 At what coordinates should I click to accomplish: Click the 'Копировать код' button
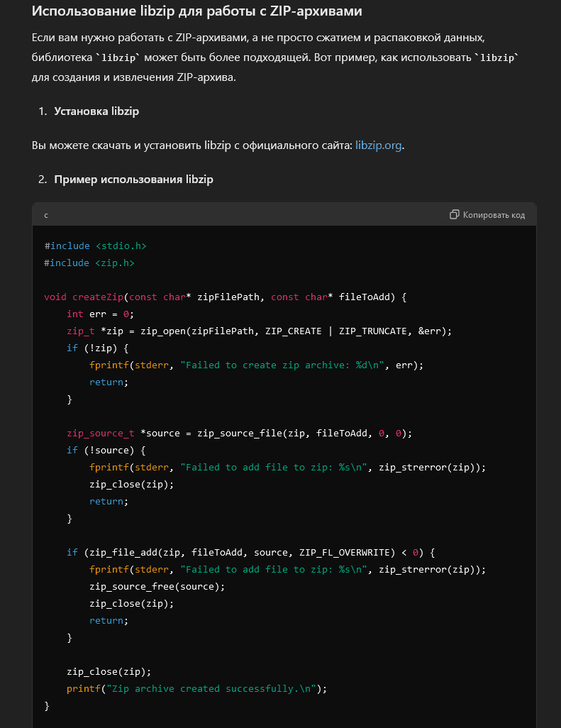pos(492,214)
